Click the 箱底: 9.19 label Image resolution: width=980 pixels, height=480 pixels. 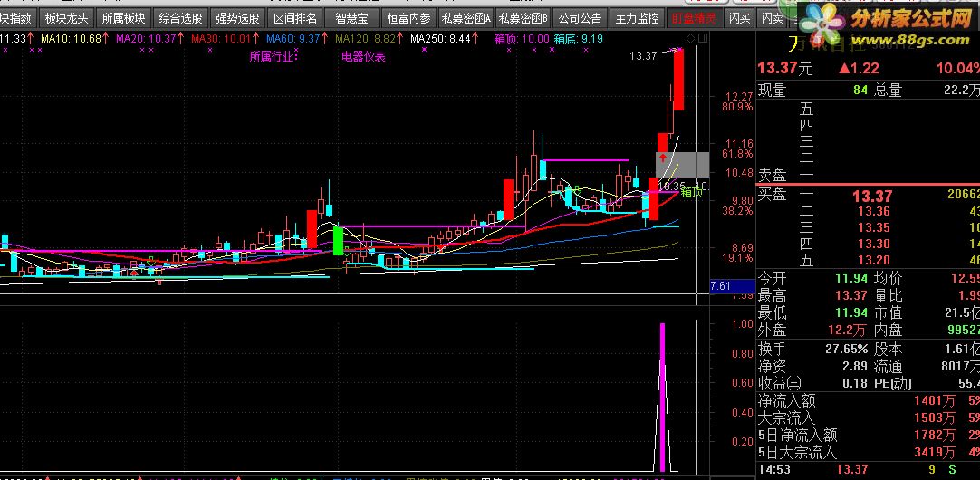point(578,39)
